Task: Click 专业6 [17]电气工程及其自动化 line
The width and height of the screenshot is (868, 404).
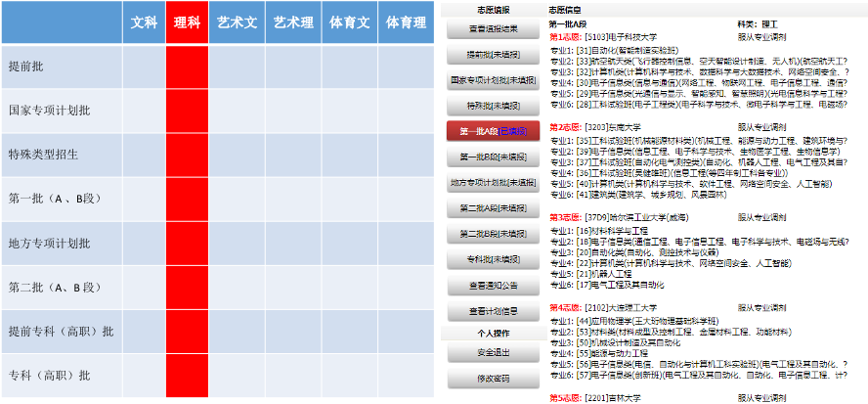Action: coord(607,285)
